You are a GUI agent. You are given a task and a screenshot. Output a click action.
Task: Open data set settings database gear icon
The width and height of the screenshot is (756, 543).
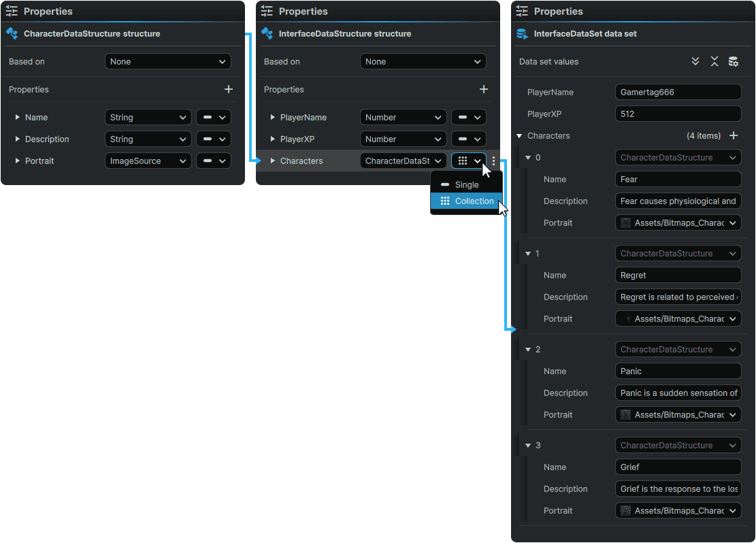(x=734, y=61)
